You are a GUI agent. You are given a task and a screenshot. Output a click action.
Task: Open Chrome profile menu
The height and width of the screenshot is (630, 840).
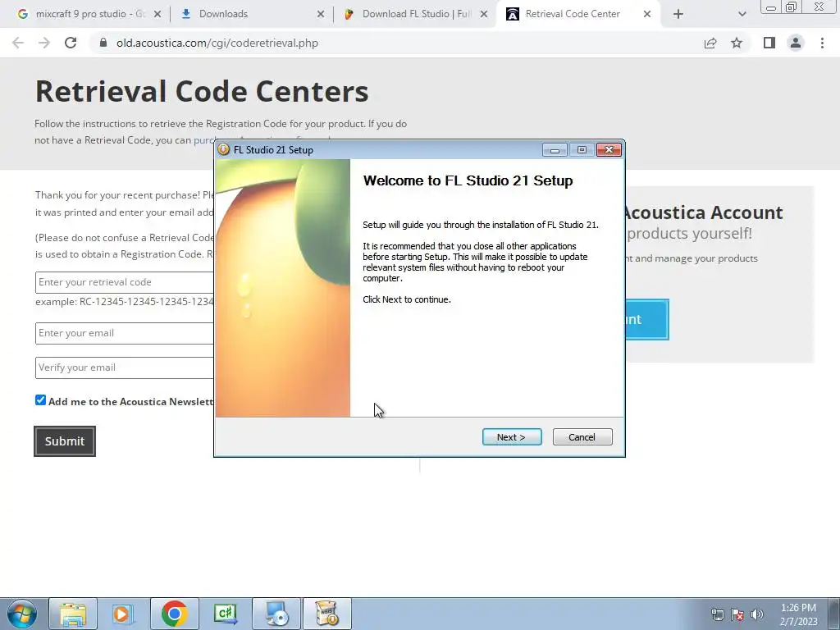click(796, 43)
